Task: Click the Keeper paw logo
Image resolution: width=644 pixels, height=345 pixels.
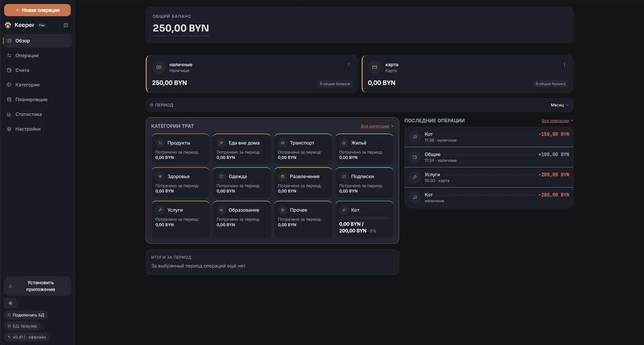Action: coord(8,25)
